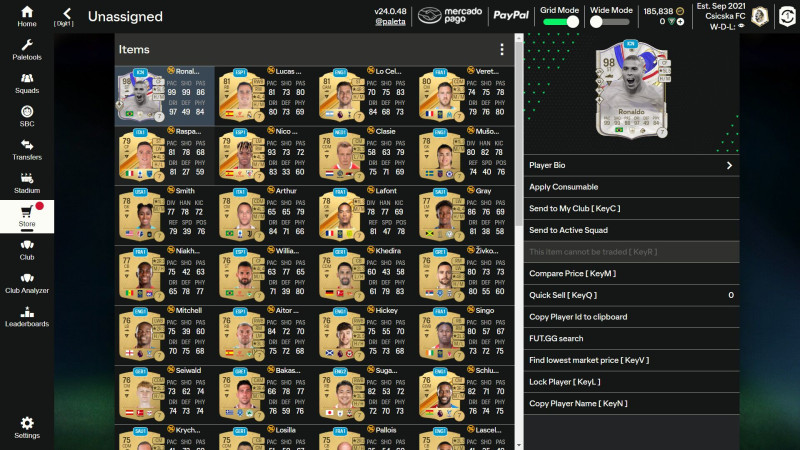This screenshot has width=800, height=450.
Task: Open the Home section in sidebar
Action: (x=27, y=16)
